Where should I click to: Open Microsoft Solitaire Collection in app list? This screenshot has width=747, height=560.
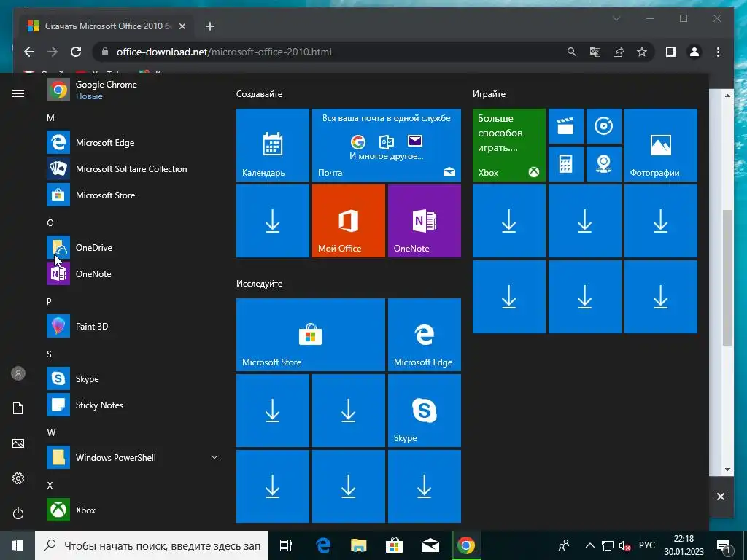[131, 168]
